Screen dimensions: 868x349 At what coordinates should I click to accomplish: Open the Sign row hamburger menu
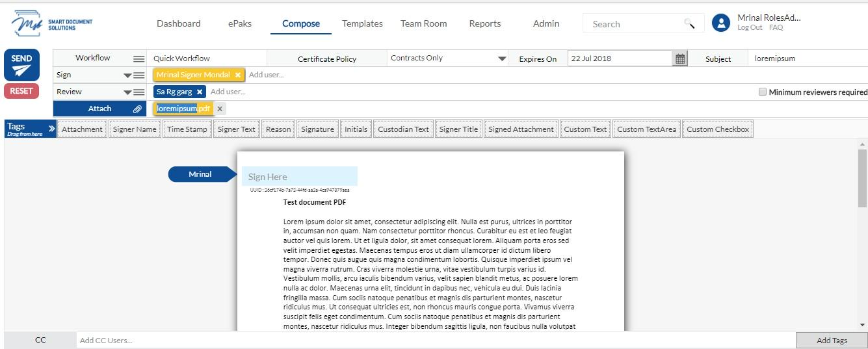tap(139, 75)
